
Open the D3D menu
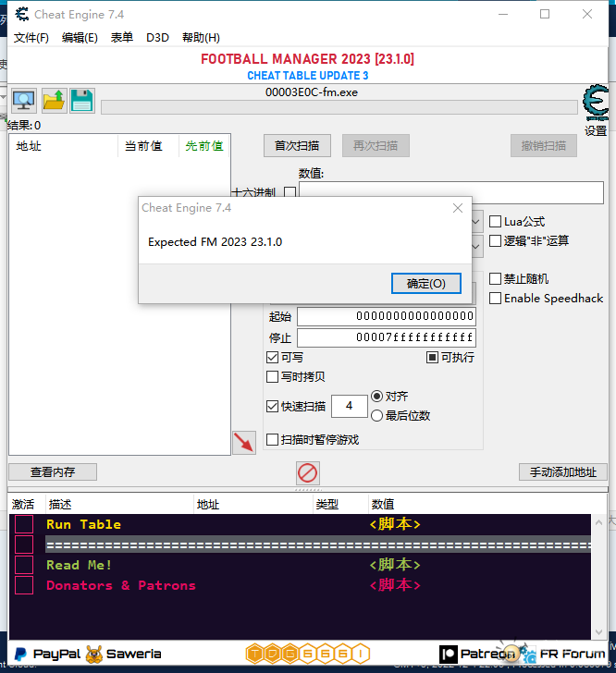(157, 38)
